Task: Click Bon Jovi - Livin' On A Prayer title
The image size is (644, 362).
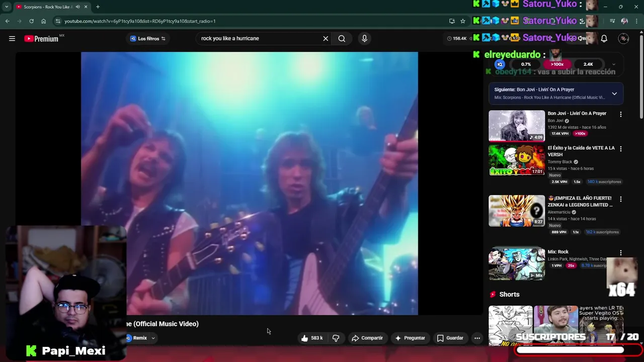Action: pos(577,114)
